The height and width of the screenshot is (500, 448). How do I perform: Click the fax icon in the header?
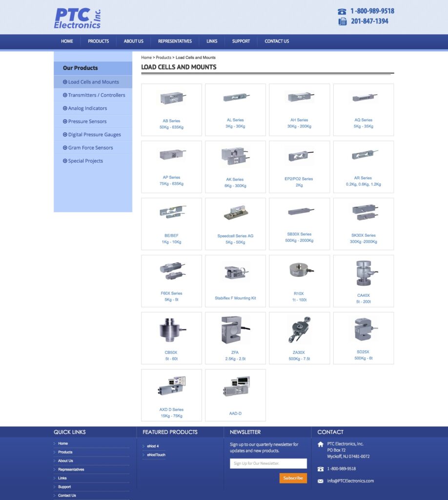(x=342, y=21)
